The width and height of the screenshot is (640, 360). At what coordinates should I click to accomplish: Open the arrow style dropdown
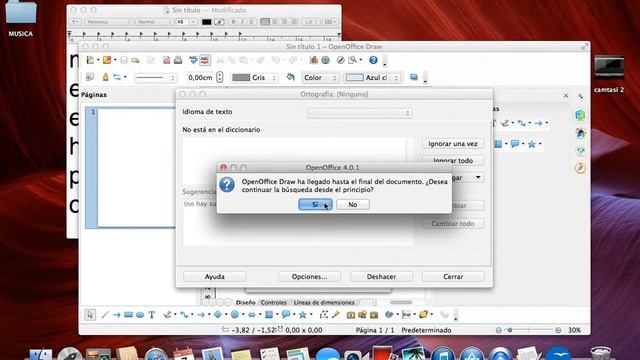coord(119,77)
